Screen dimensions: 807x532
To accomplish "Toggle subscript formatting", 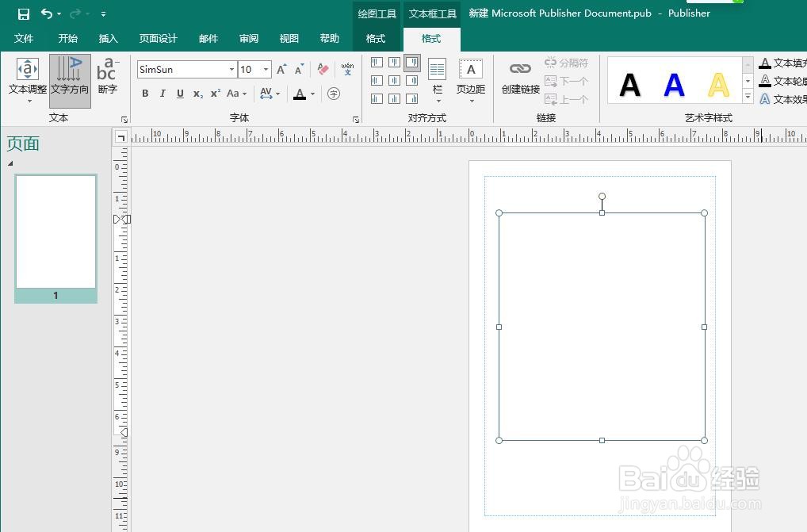I will tap(198, 94).
